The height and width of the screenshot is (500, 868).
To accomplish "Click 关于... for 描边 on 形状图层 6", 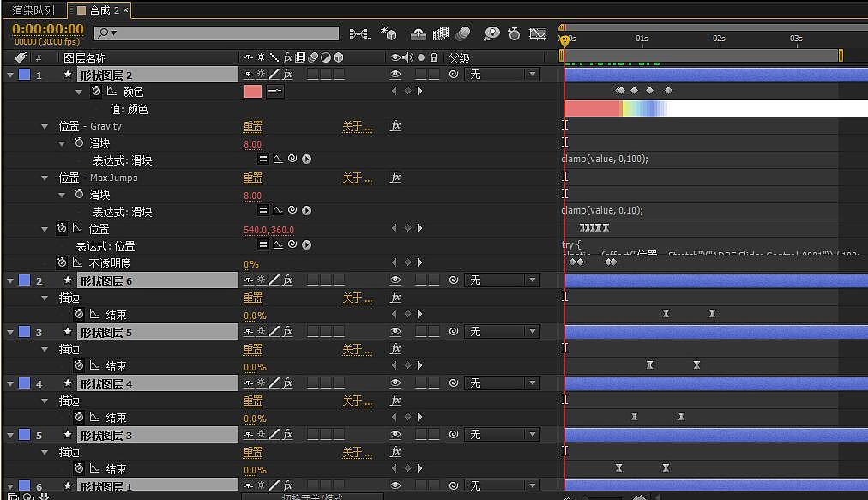I will (x=357, y=298).
